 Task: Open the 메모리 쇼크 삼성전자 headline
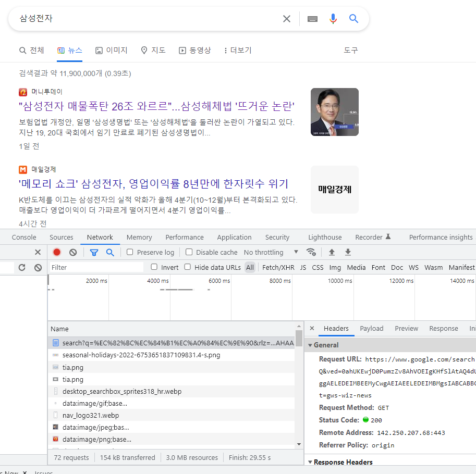coord(153,184)
